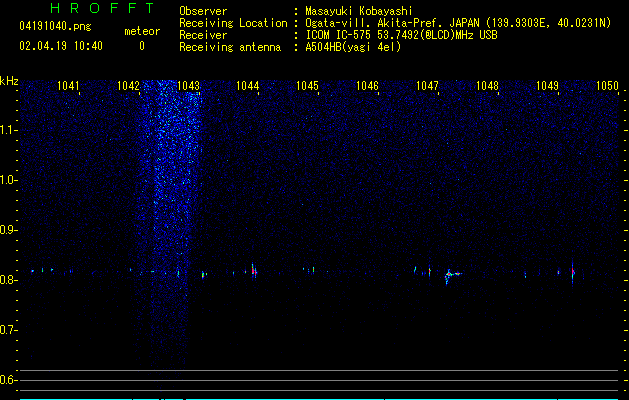
Task: Click the 1.1 kHz frequency label
Action: tap(8, 130)
